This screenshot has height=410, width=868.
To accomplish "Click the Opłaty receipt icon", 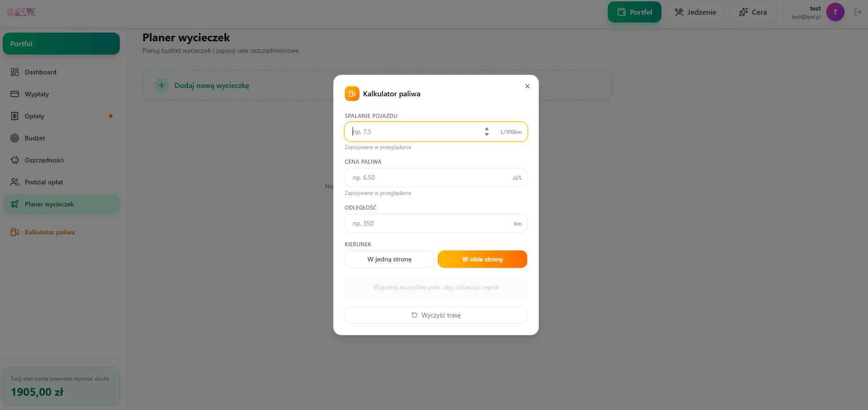I will point(15,116).
